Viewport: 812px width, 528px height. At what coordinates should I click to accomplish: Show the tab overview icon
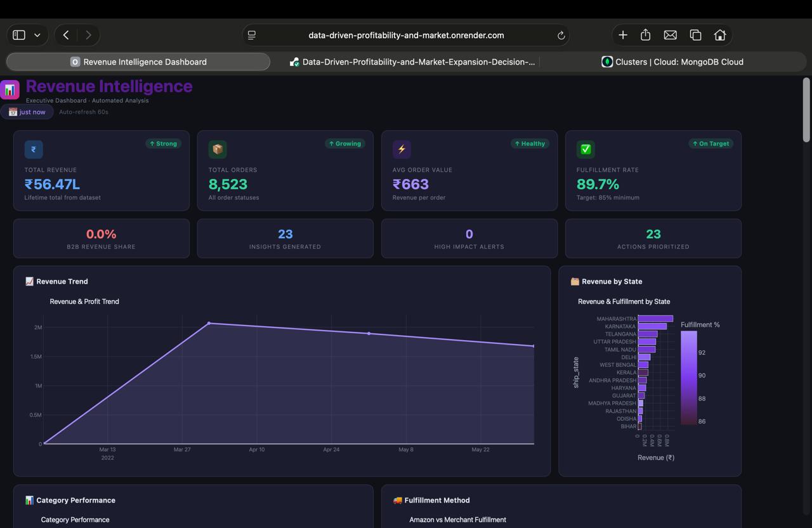click(x=695, y=35)
